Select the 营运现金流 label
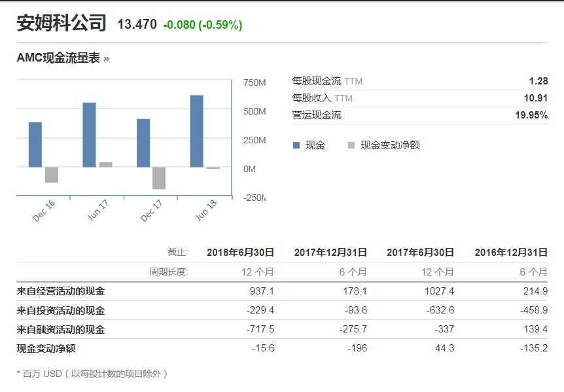The width and height of the screenshot is (564, 392). point(317,115)
